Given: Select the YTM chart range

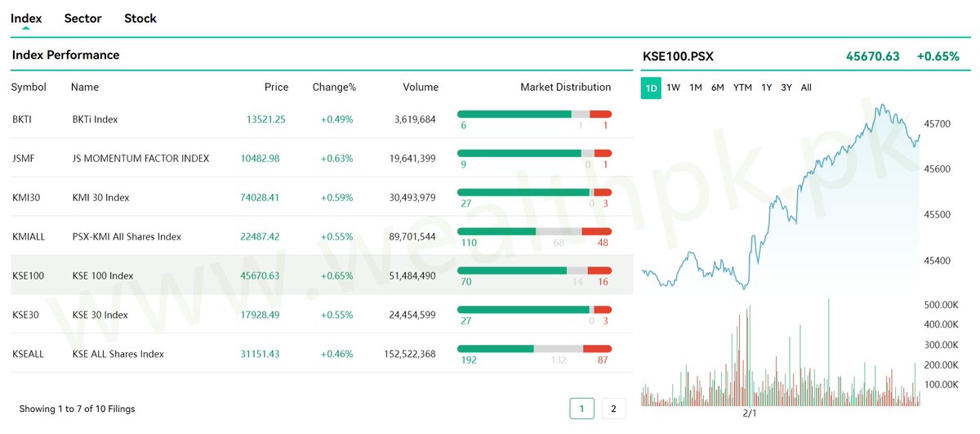Looking at the screenshot, I should [742, 87].
